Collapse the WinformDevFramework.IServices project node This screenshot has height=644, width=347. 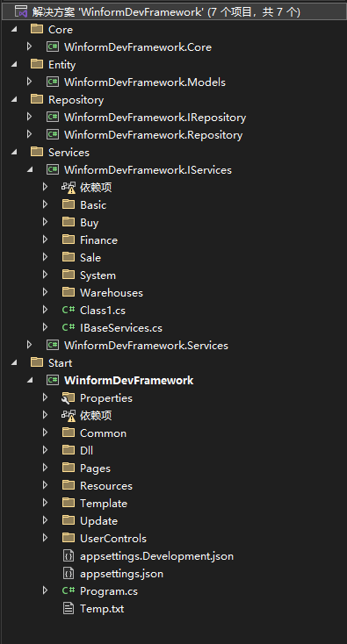tap(29, 169)
